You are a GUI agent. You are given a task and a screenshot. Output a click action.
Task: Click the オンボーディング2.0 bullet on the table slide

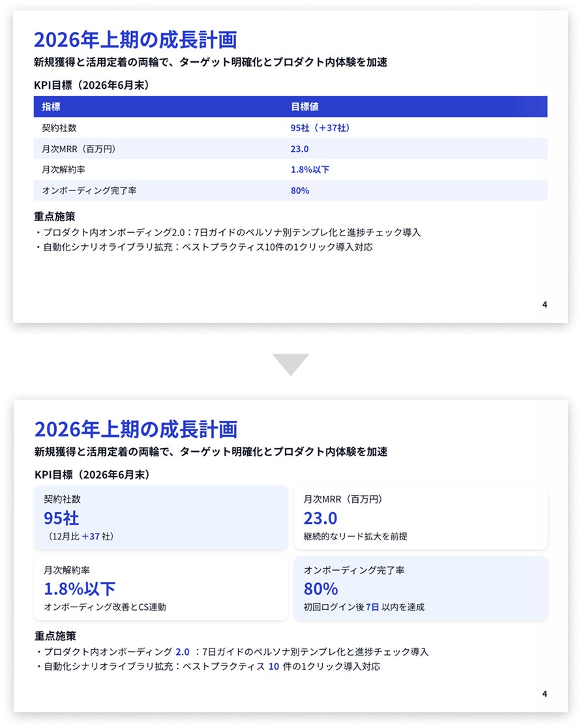(228, 232)
